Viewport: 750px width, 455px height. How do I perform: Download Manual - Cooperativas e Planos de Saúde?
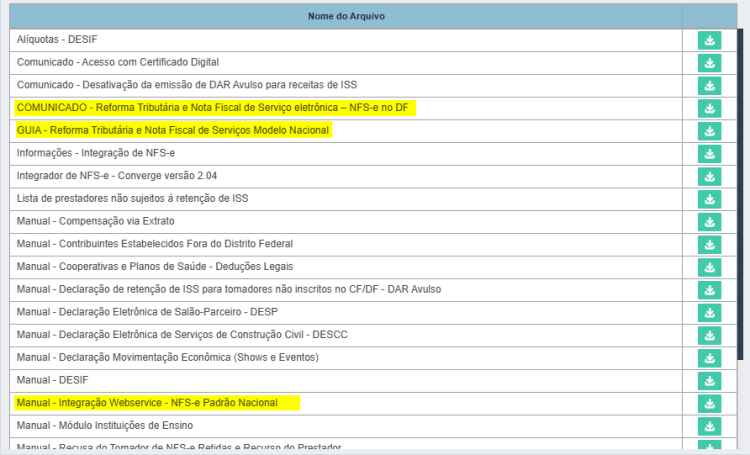709,267
